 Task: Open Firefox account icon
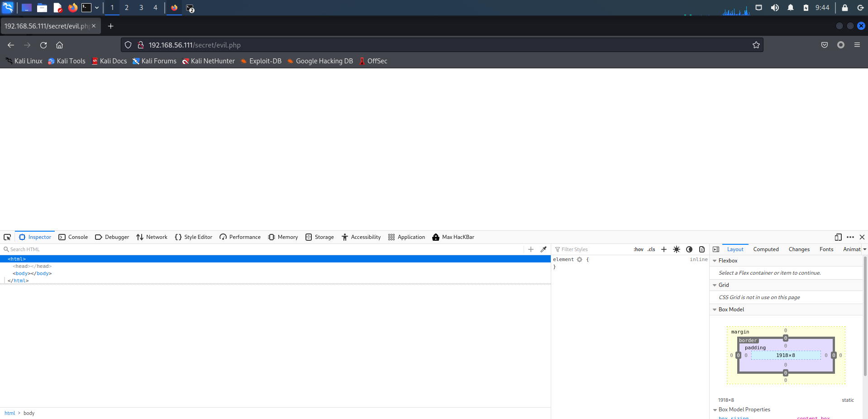841,45
